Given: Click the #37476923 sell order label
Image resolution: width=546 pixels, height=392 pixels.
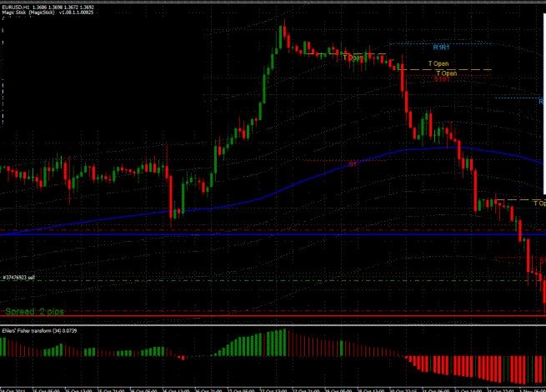Looking at the screenshot, I should pyautogui.click(x=19, y=278).
